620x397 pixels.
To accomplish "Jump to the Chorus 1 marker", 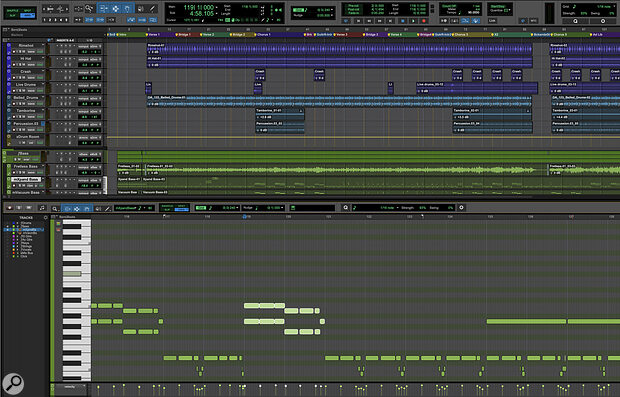I will 264,35.
